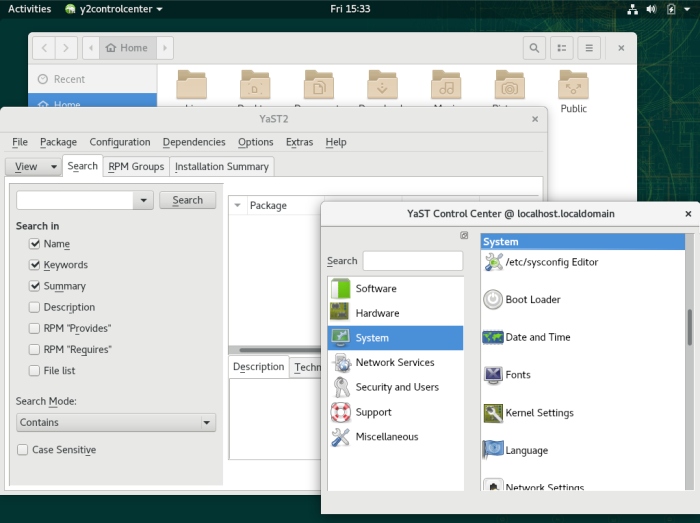Select Security and Users keys icon
This screenshot has height=523, width=700.
coord(341,387)
